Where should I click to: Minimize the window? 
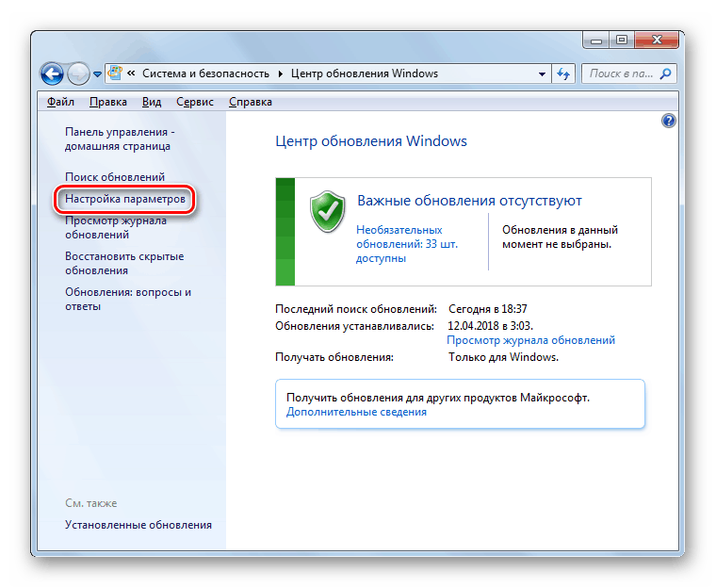(x=596, y=41)
